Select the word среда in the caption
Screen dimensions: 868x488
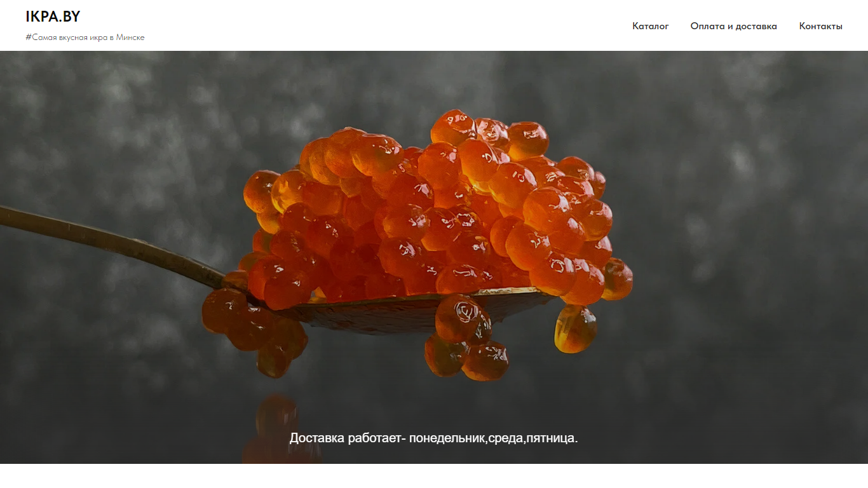coord(506,438)
